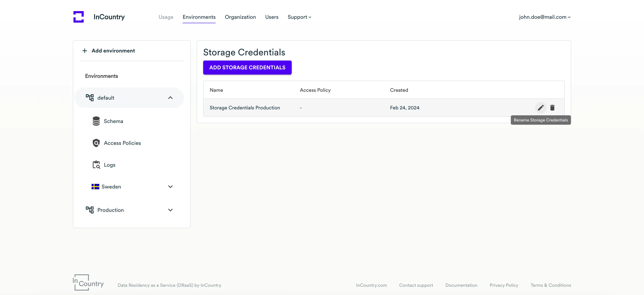Click the InCountry logo icon in header
Image resolution: width=644 pixels, height=295 pixels.
pyautogui.click(x=79, y=17)
